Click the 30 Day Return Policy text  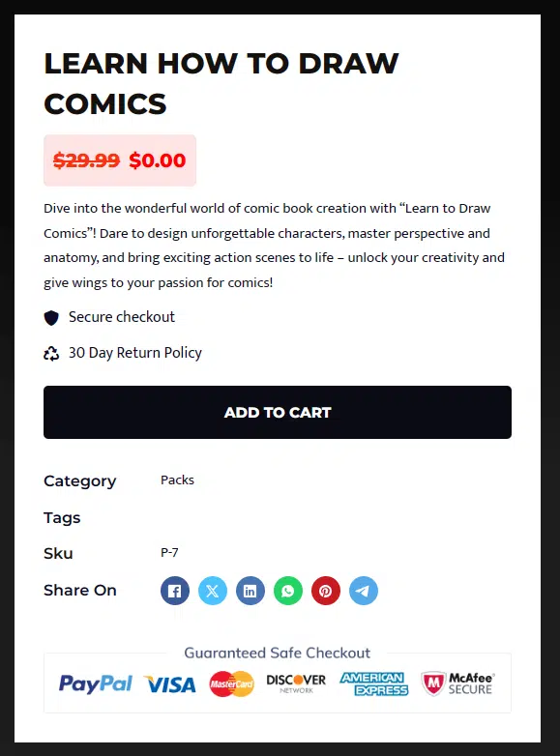click(x=135, y=353)
